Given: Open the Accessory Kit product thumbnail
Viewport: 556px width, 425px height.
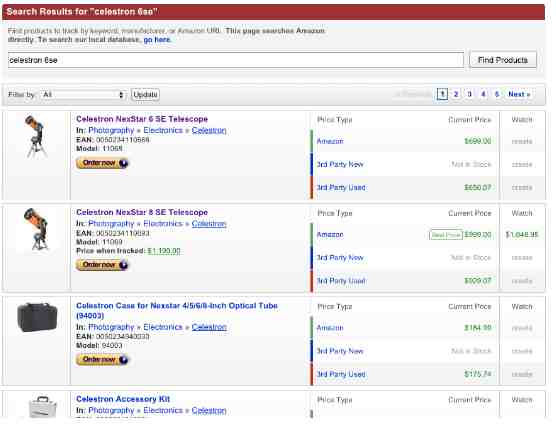Looking at the screenshot, I should (x=42, y=408).
